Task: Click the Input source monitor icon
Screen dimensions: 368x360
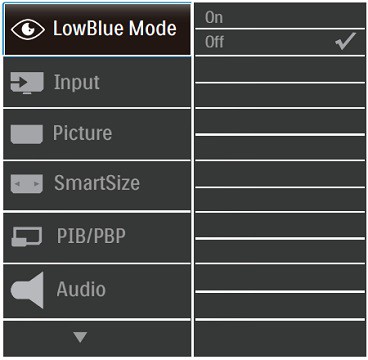Action: 27,82
